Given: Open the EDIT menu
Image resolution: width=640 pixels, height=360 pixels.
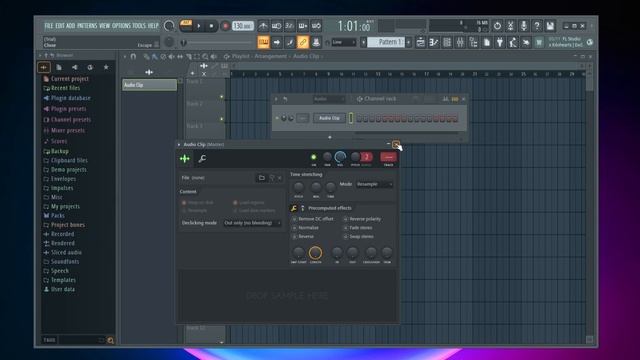Looking at the screenshot, I should 60,26.
